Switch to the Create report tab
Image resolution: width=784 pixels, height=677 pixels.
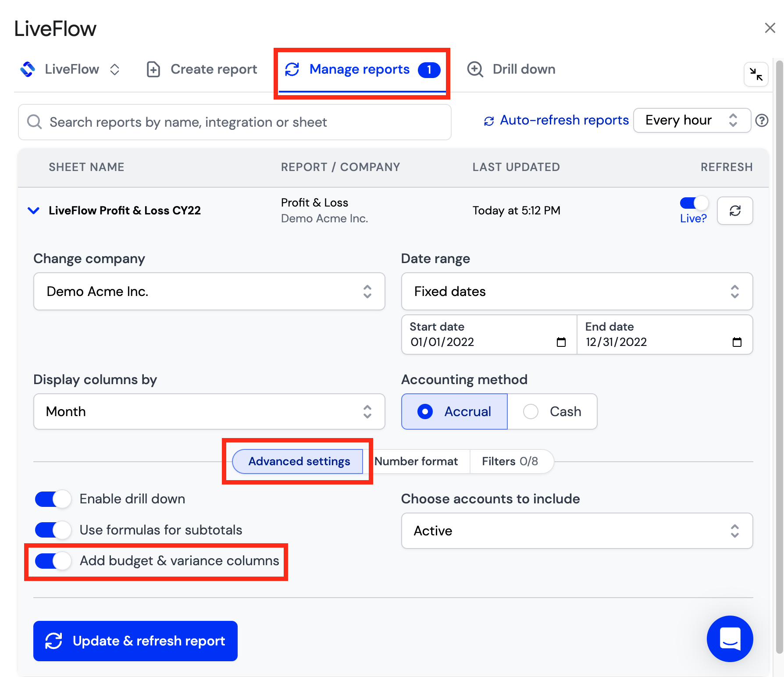click(202, 69)
